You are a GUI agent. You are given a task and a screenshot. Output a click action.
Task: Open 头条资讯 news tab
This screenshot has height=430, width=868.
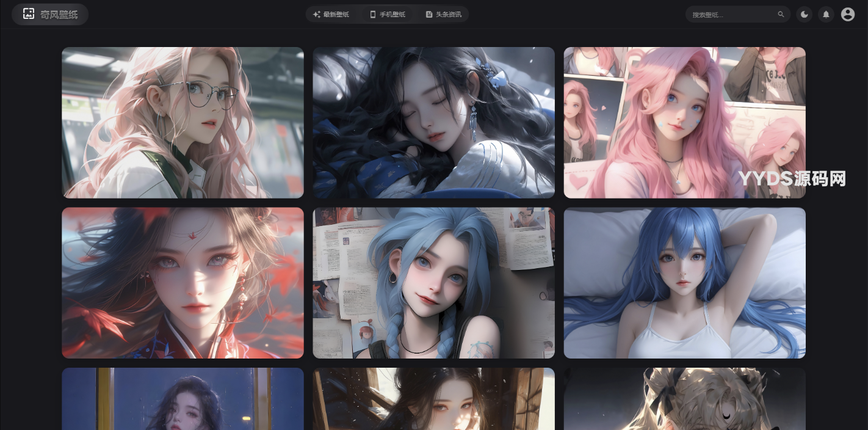coord(448,15)
